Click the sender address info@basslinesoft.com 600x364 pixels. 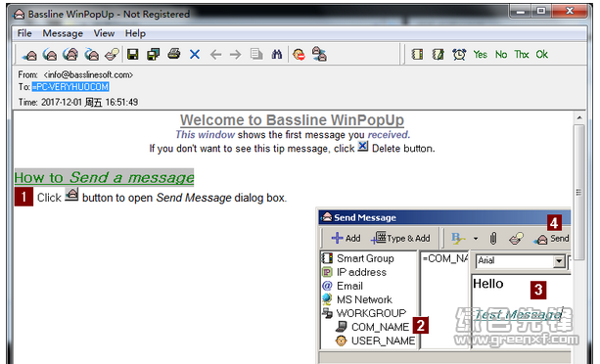click(x=88, y=75)
